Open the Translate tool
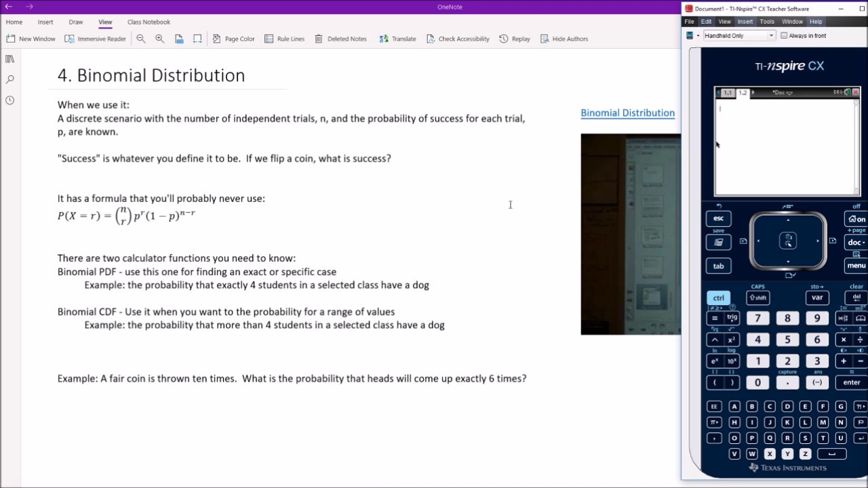The image size is (868, 488). pos(397,39)
